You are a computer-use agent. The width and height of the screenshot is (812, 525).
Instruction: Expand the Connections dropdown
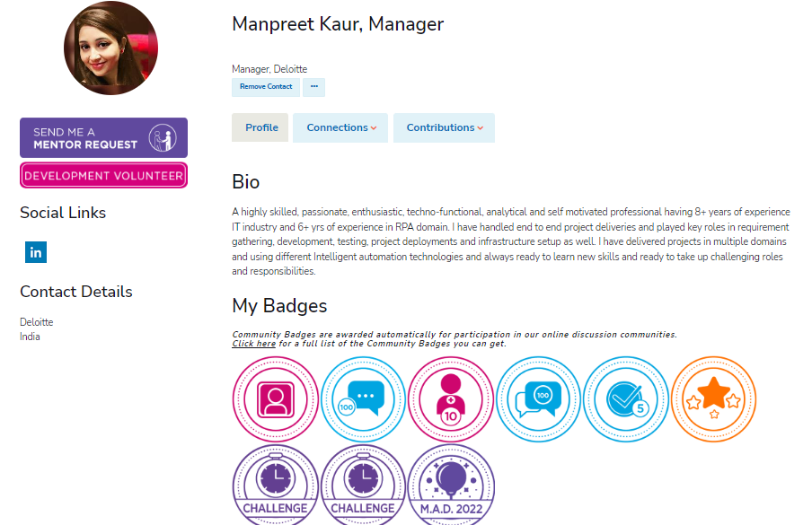coord(340,127)
